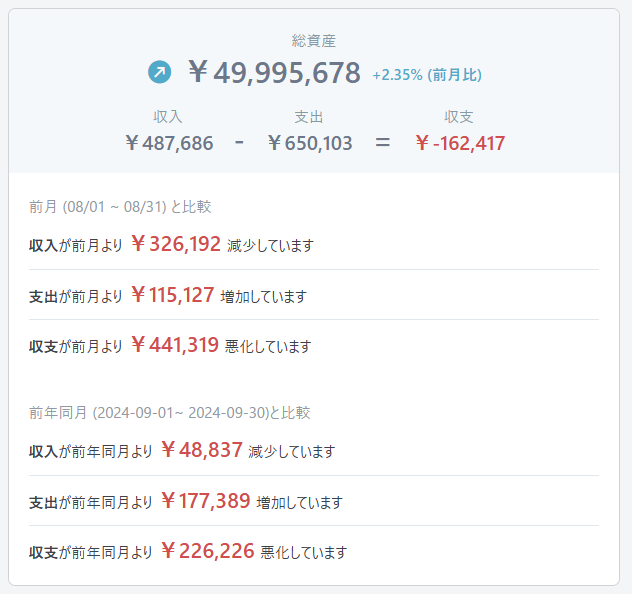This screenshot has width=632, height=594.
Task: Click the income decrease amount ¥326,192
Action: tap(175, 244)
